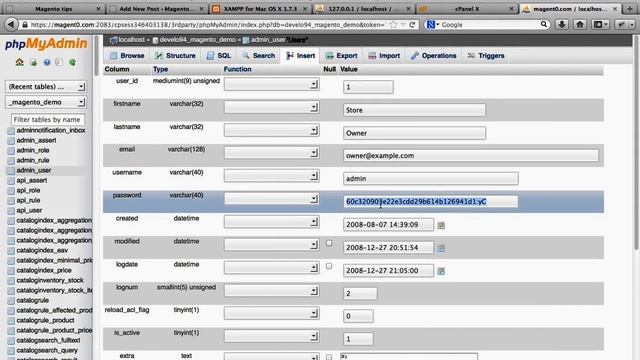
Task: Click the localhost server breadcrumb
Action: click(131, 40)
